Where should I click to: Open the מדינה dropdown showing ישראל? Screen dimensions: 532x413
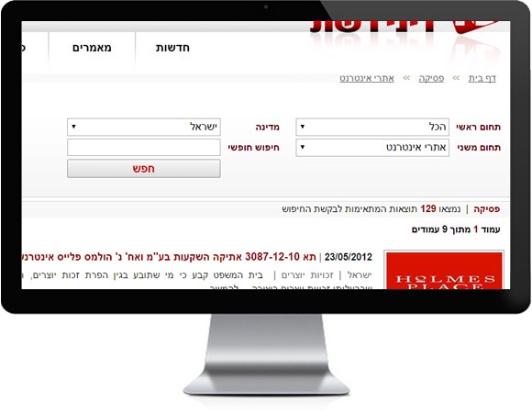(x=144, y=127)
